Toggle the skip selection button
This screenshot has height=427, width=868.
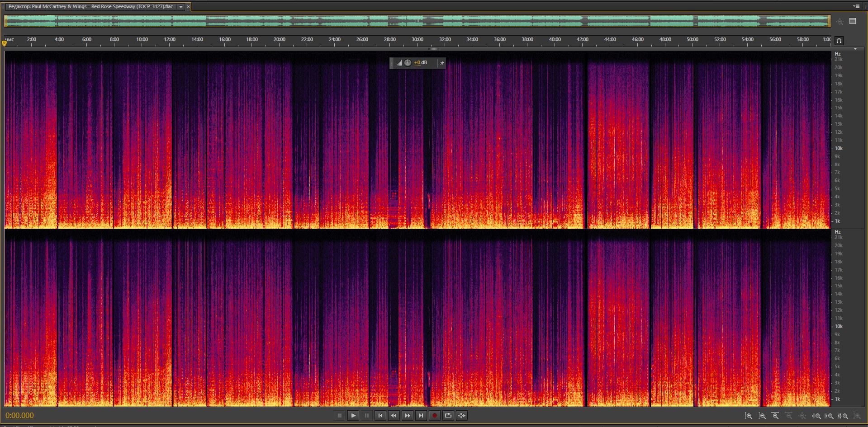pos(461,416)
